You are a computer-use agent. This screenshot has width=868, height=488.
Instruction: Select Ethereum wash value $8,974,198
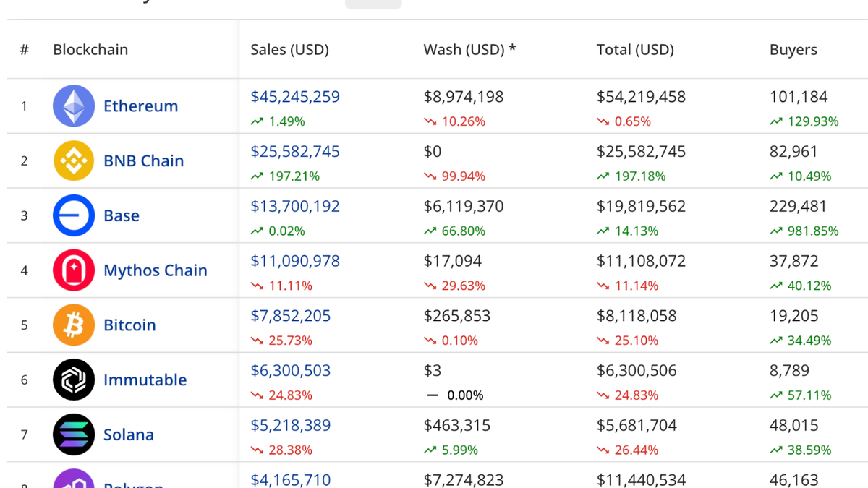point(464,97)
